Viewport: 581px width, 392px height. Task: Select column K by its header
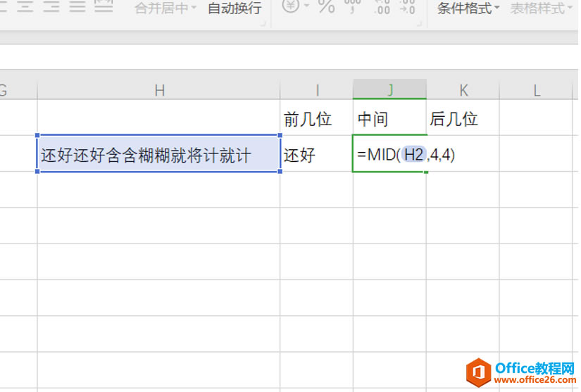click(x=463, y=90)
